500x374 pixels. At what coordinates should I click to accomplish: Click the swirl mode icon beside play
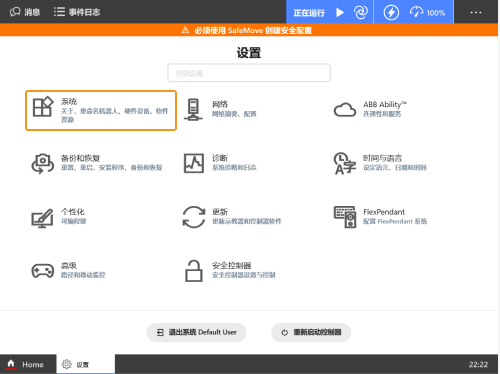pyautogui.click(x=361, y=12)
